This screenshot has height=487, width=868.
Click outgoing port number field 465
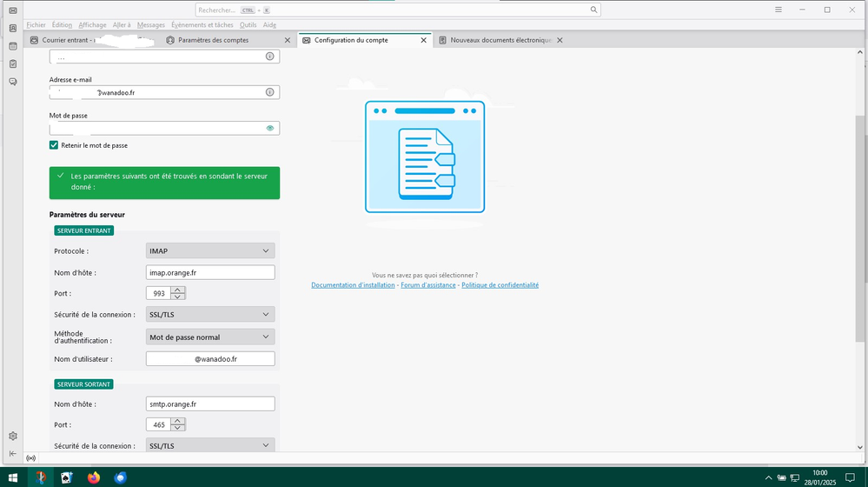click(159, 424)
